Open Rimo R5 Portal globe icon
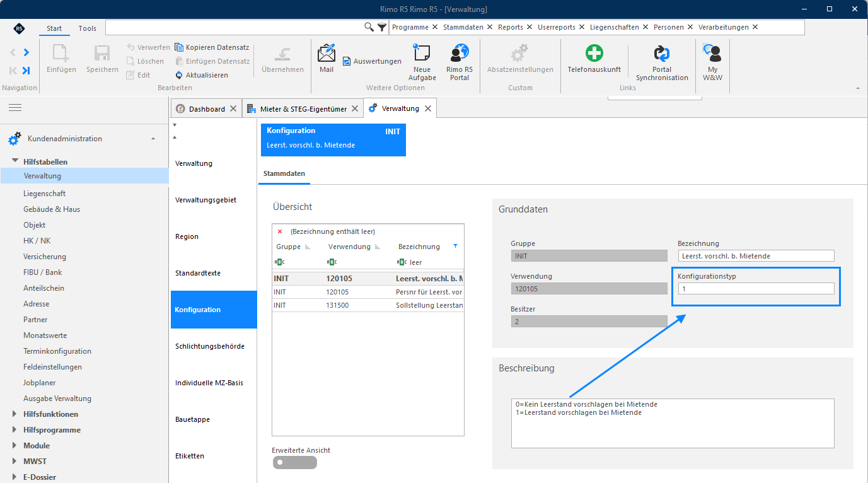This screenshot has width=868, height=483. 460,53
